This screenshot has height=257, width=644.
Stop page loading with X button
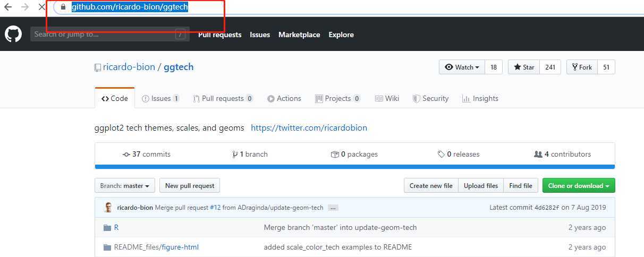(42, 7)
